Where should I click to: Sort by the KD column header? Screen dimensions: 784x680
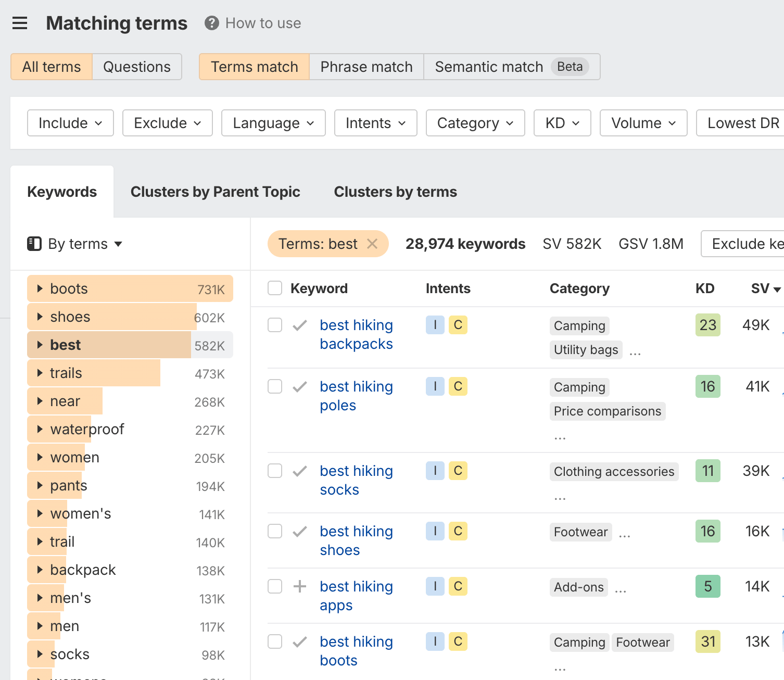705,288
